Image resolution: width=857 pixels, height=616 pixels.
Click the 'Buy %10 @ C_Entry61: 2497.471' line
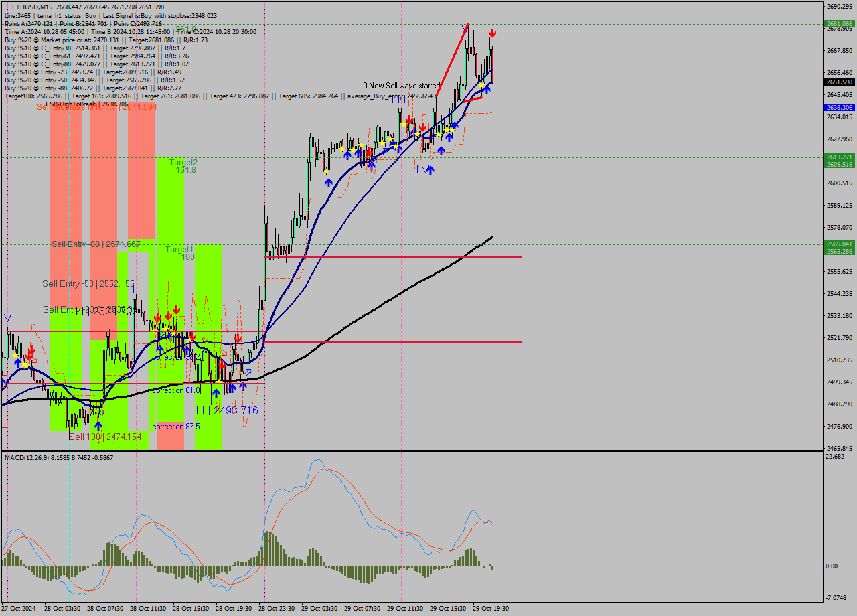96,56
